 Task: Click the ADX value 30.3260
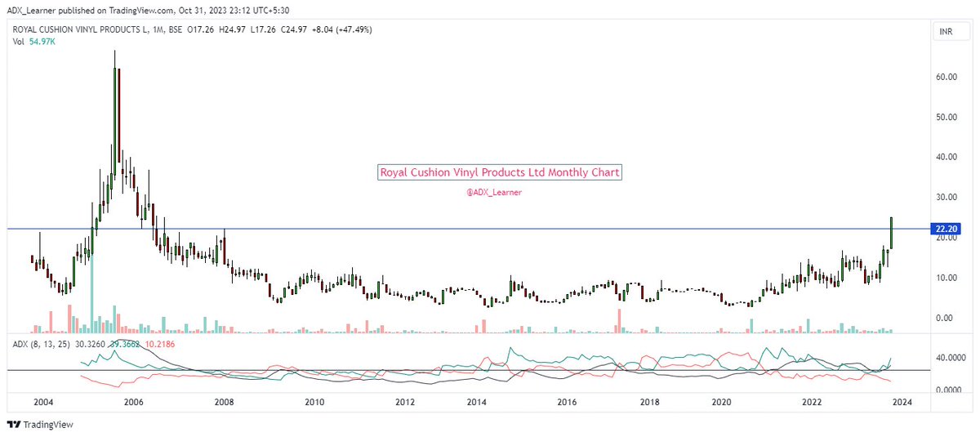(90, 345)
